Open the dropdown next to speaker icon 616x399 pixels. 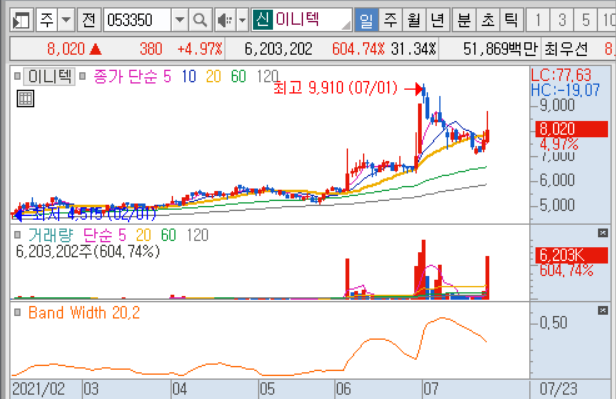pyautogui.click(x=242, y=20)
